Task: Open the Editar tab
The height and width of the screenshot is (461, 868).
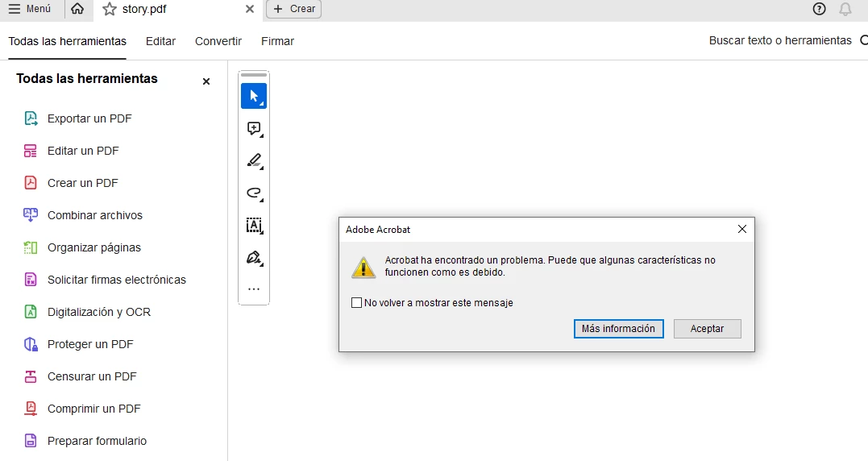Action: (x=160, y=41)
